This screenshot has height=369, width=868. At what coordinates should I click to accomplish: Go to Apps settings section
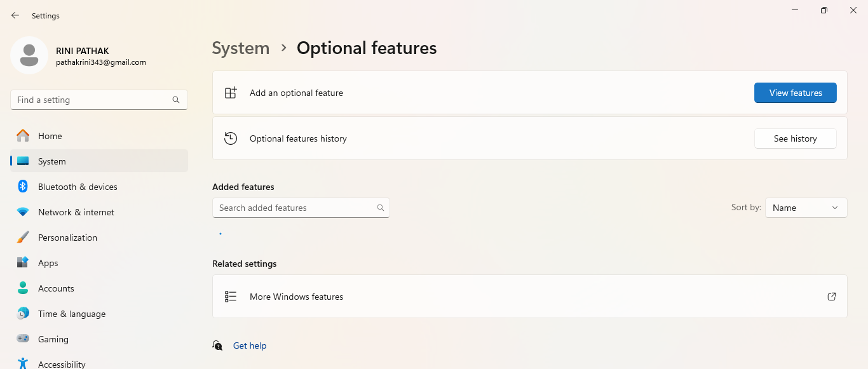coord(48,263)
